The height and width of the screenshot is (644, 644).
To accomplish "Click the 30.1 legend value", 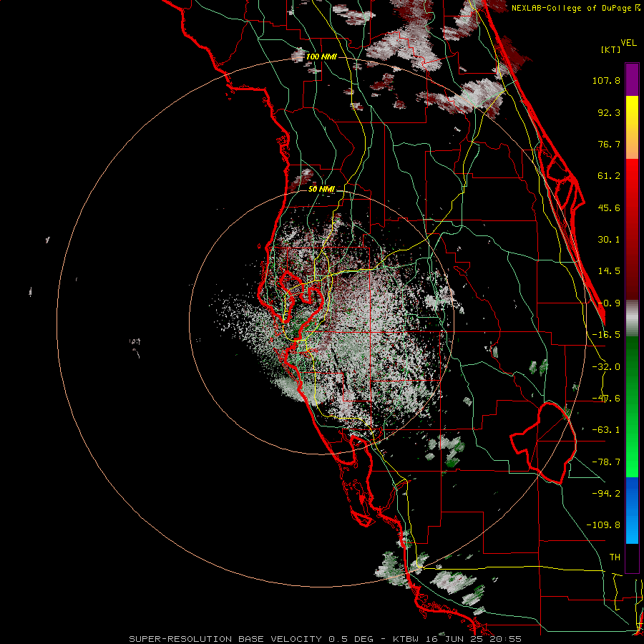I will coord(609,240).
